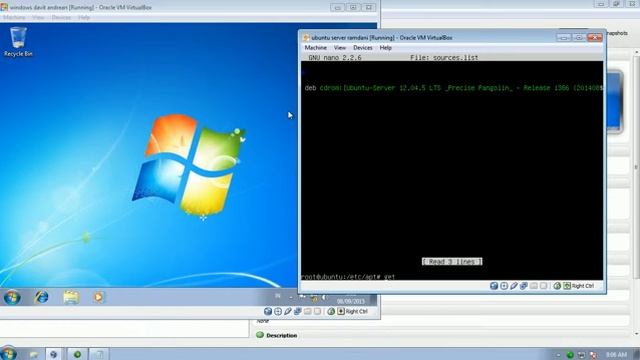Switch to last host taskbar window button

pos(99,354)
